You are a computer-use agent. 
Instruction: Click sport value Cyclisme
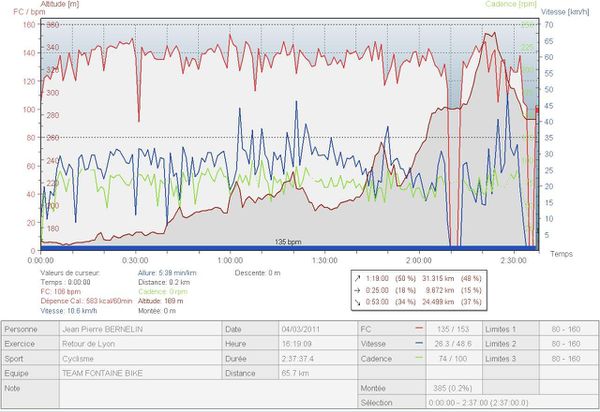click(x=78, y=358)
